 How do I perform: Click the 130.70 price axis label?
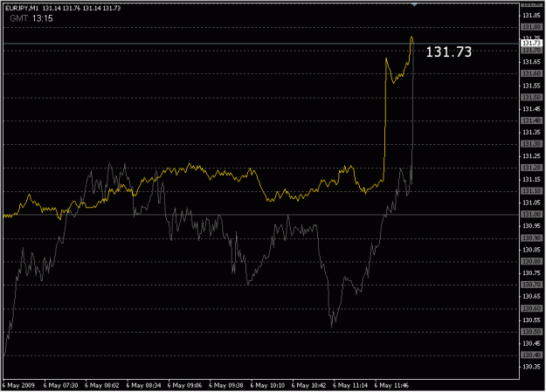532,285
